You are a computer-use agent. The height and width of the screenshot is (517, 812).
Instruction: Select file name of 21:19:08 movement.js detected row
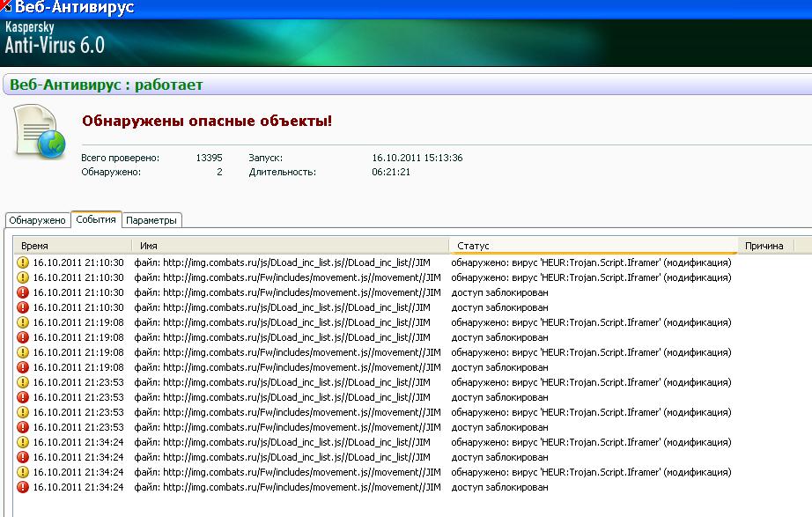point(287,353)
